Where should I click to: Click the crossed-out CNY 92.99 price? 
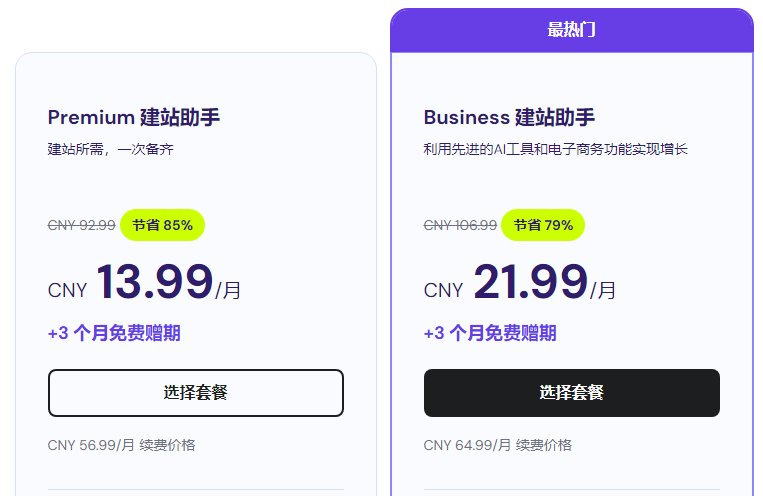81,225
